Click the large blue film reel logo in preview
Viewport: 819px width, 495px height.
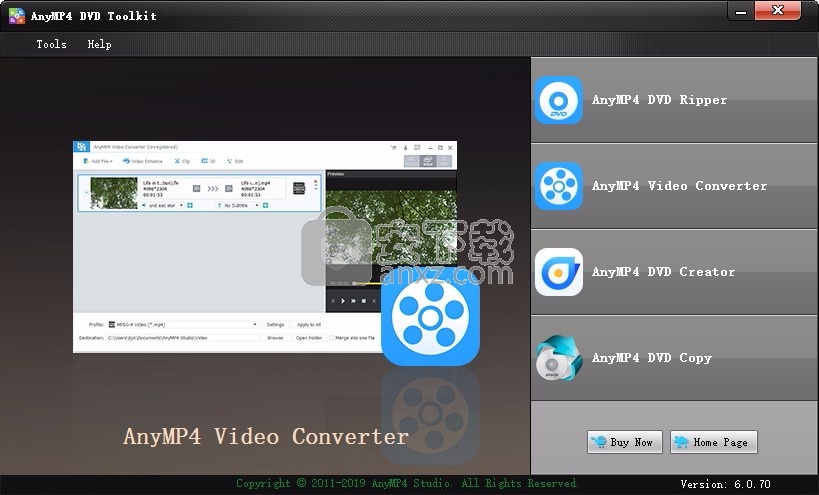[x=430, y=316]
